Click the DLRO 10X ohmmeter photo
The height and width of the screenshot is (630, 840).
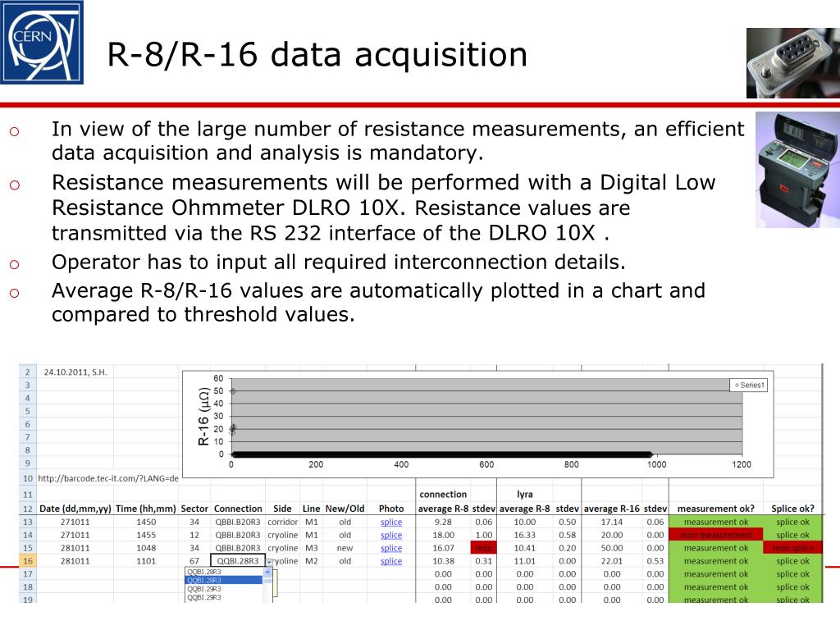(x=797, y=169)
